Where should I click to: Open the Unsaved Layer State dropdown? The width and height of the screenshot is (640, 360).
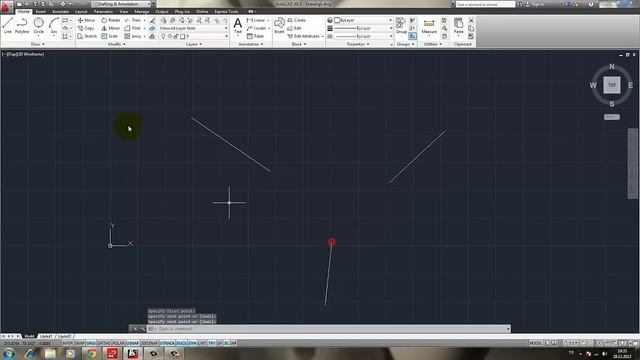point(193,28)
